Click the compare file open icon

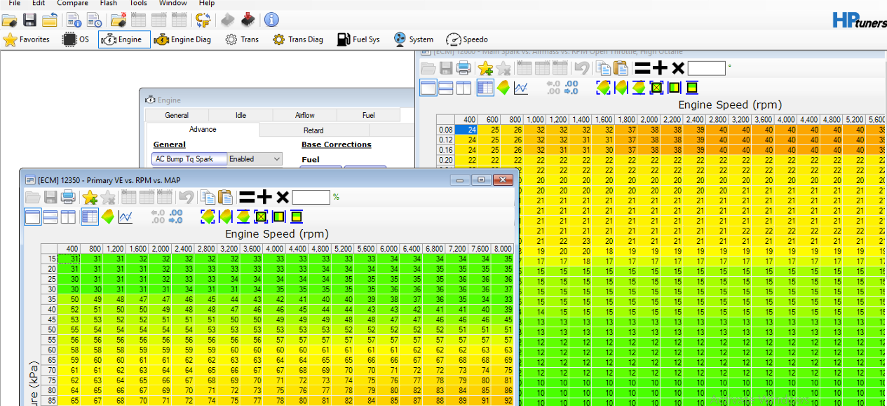tap(118, 21)
